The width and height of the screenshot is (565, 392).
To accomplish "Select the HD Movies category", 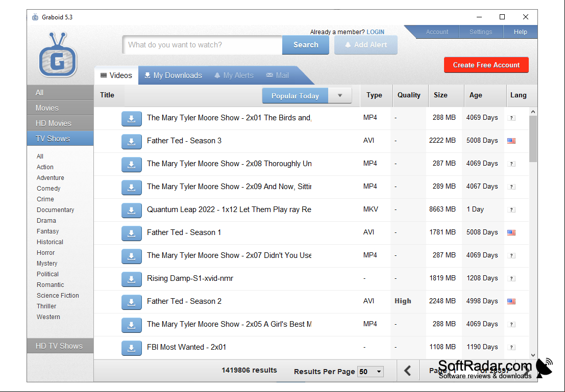I will pyautogui.click(x=60, y=123).
